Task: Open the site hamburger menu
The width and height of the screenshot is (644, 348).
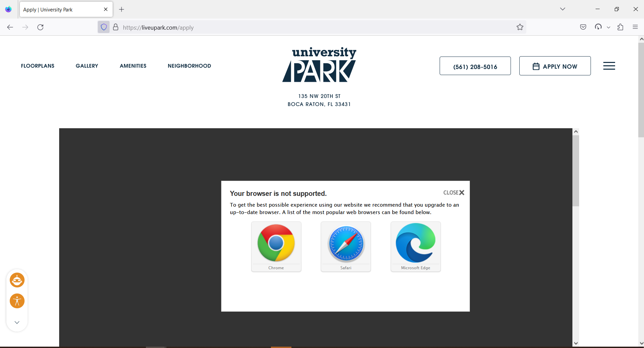Action: click(x=609, y=66)
